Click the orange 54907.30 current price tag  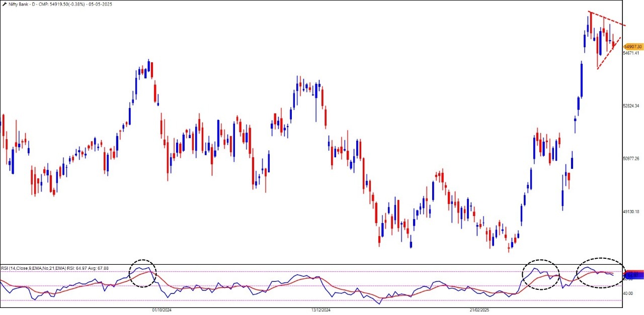(632, 47)
